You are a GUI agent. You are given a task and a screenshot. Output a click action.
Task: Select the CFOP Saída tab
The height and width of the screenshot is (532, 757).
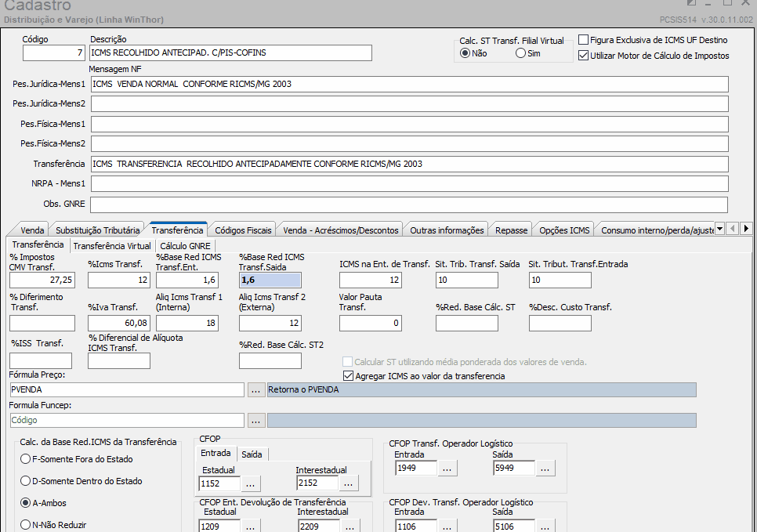click(x=252, y=454)
